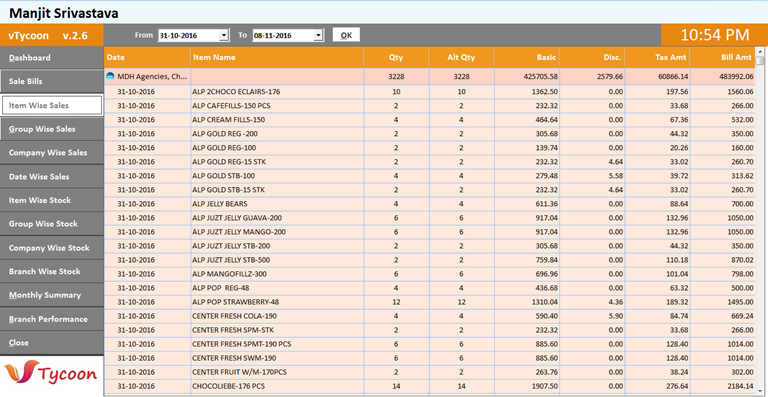Select row ALP POP STRAWBERRY-48
768x397 pixels.
(430, 302)
